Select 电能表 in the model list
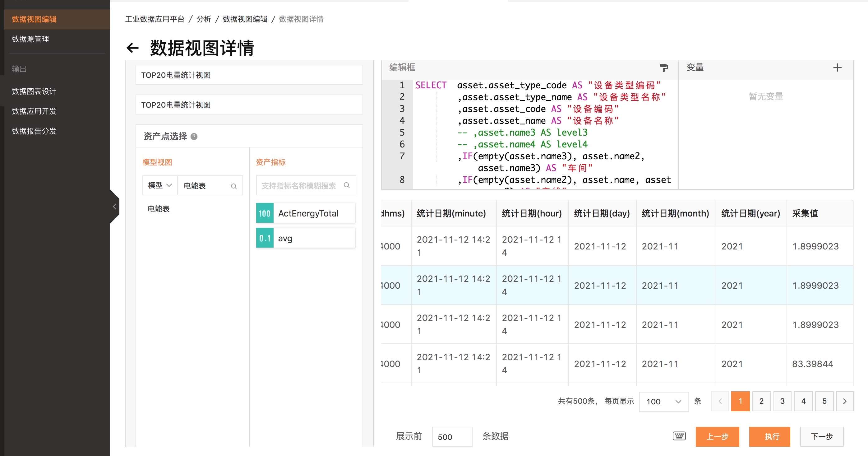This screenshot has width=868, height=456. tap(159, 209)
